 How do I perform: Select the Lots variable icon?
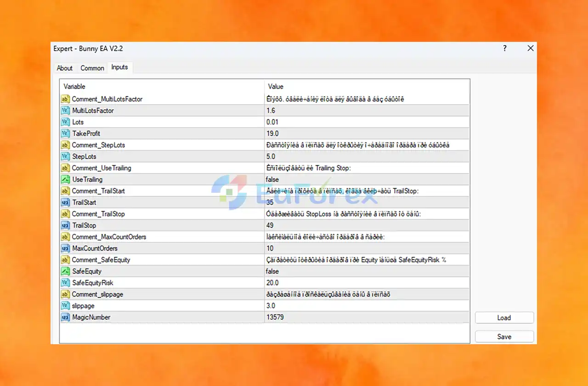coord(65,122)
